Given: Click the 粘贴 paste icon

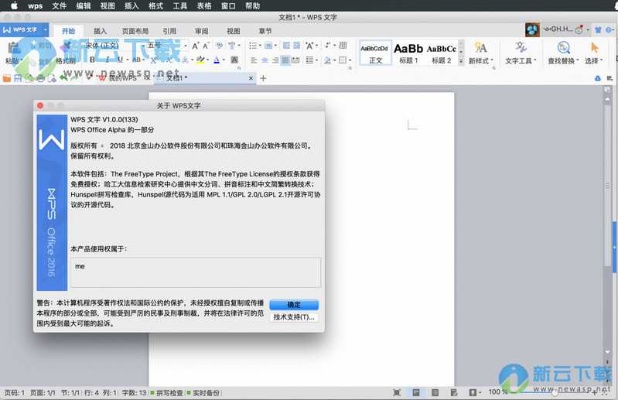Looking at the screenshot, I should (12, 52).
